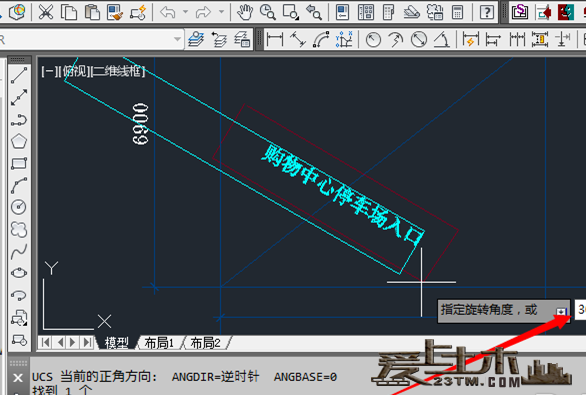
Task: Click the [二维线框] visual style control
Action: click(118, 71)
